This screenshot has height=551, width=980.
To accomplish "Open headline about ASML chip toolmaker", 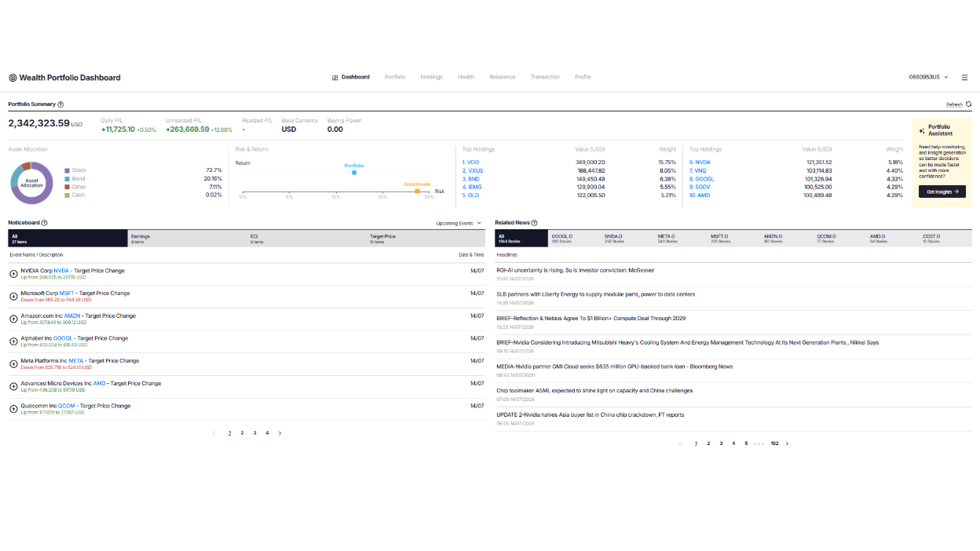I will click(594, 390).
